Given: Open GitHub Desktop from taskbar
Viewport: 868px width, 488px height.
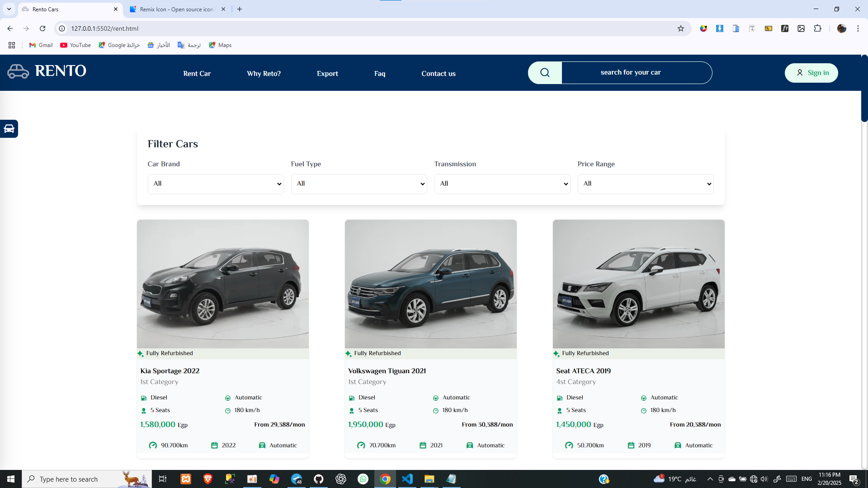Looking at the screenshot, I should tap(319, 479).
